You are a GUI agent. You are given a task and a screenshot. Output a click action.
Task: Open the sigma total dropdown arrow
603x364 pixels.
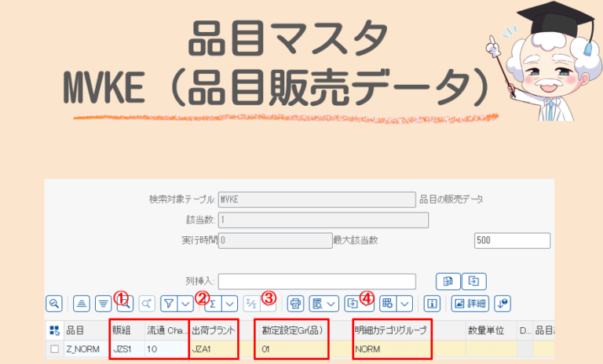click(228, 303)
